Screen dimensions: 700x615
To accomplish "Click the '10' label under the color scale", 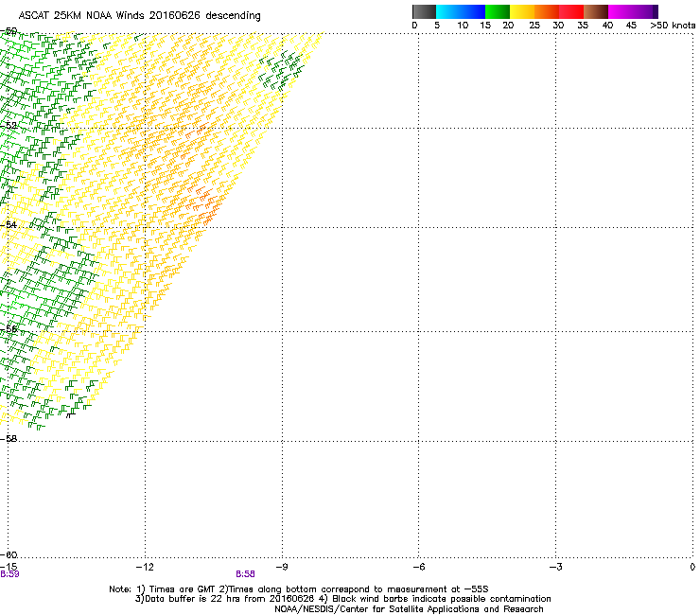I will point(463,26).
